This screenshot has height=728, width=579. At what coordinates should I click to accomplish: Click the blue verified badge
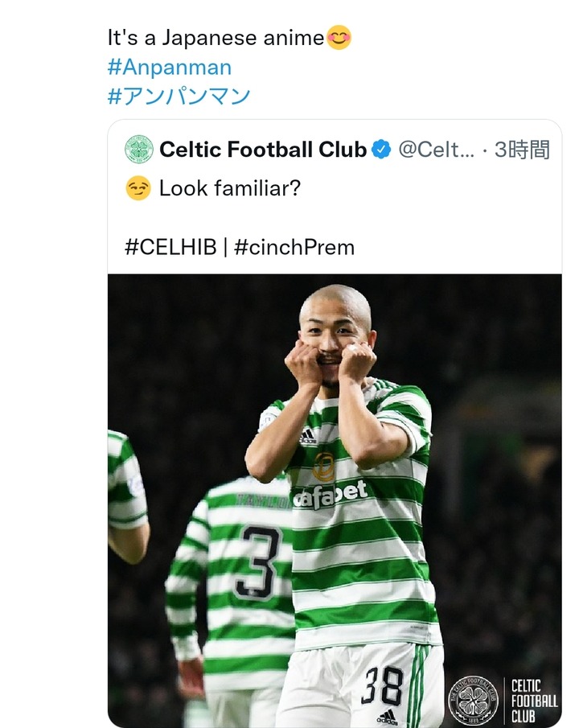(380, 149)
